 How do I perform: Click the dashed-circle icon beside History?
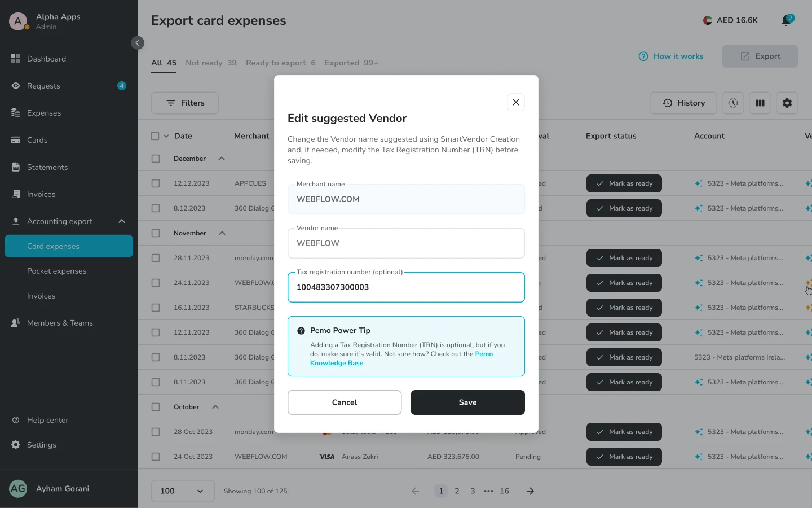(x=733, y=103)
